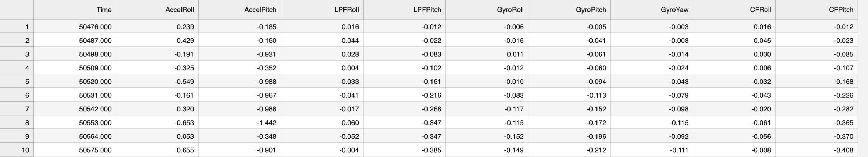Select the GyroYaw cell in row 6
The width and height of the screenshot is (868, 157).
(x=652, y=95)
